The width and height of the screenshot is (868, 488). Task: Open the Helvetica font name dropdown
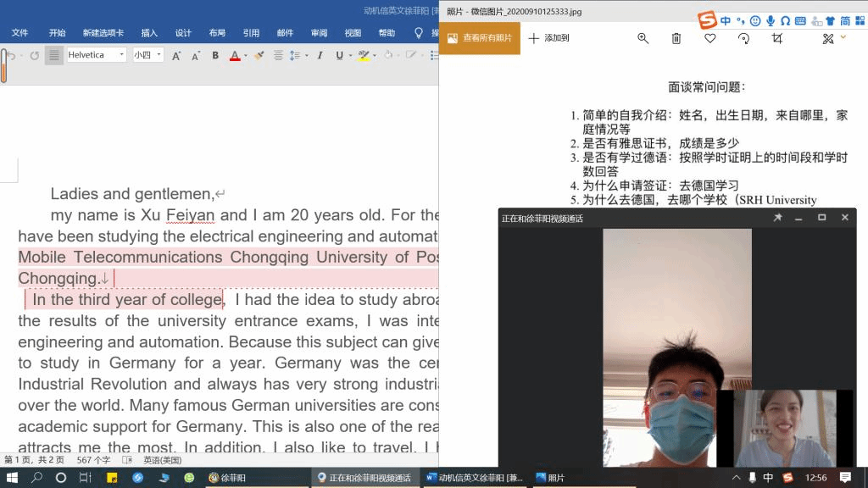[122, 55]
